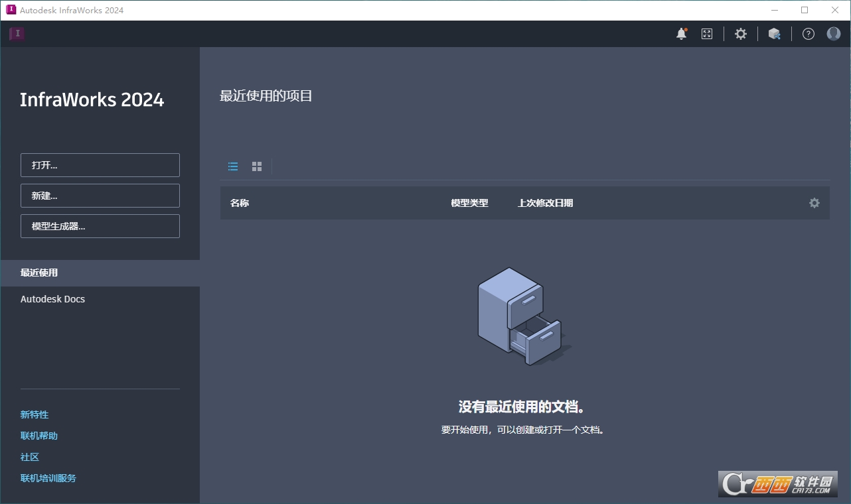Open the notifications bell

tap(682, 34)
